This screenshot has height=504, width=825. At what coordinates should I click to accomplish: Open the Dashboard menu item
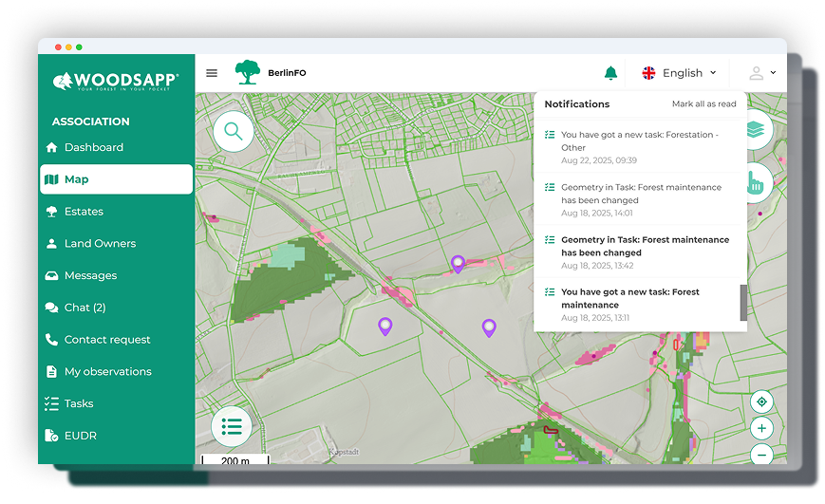(x=93, y=147)
